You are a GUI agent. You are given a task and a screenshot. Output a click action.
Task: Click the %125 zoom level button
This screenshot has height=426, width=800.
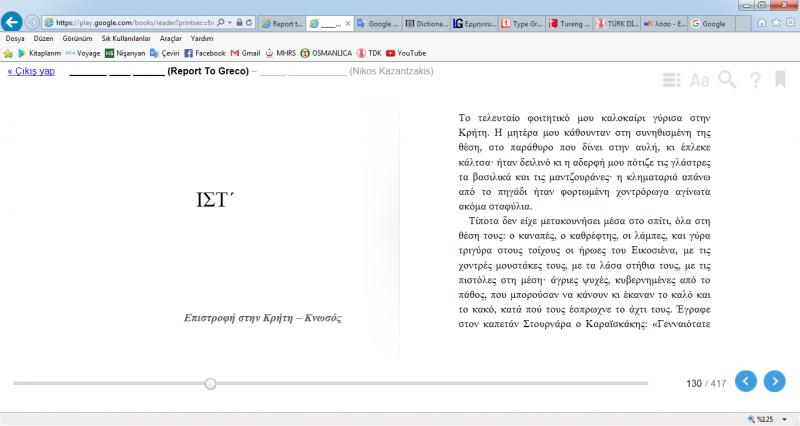pos(760,419)
